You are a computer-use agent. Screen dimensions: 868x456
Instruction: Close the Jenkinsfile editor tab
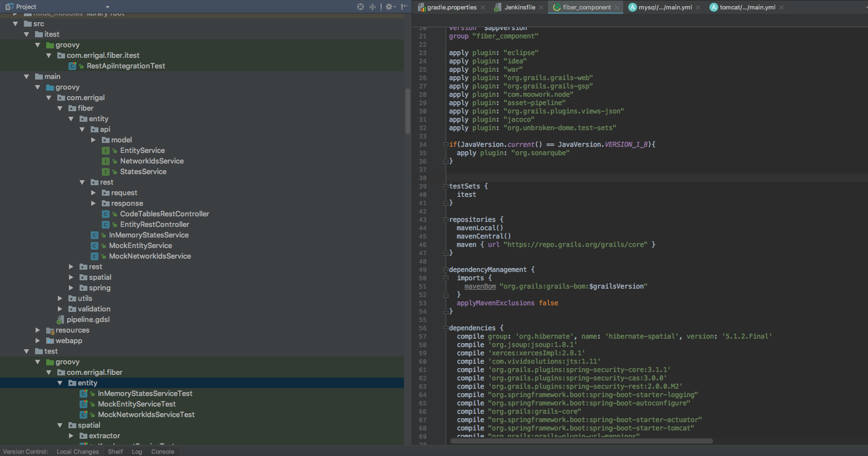541,8
